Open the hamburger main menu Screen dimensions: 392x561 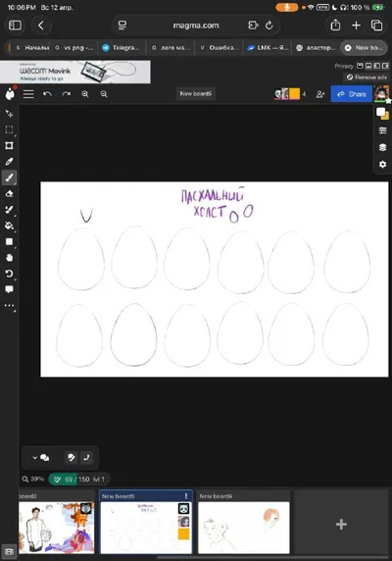click(x=28, y=94)
